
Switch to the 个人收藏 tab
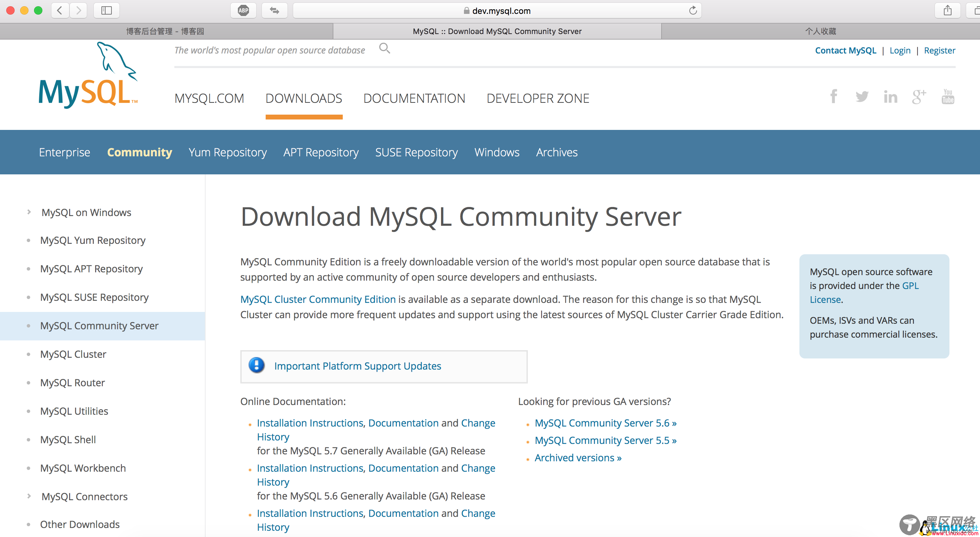tap(821, 31)
